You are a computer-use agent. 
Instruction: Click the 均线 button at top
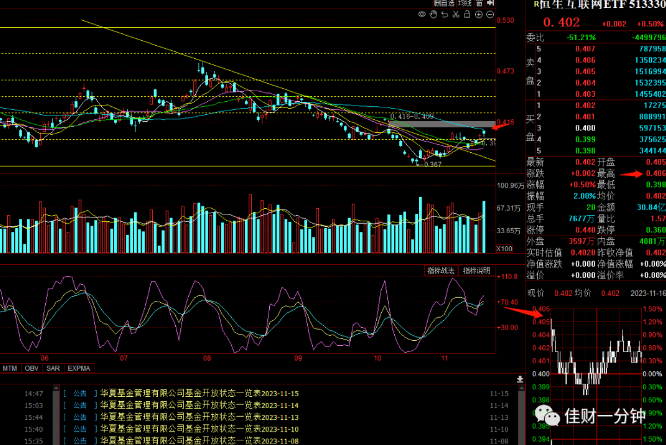tap(465, 3)
